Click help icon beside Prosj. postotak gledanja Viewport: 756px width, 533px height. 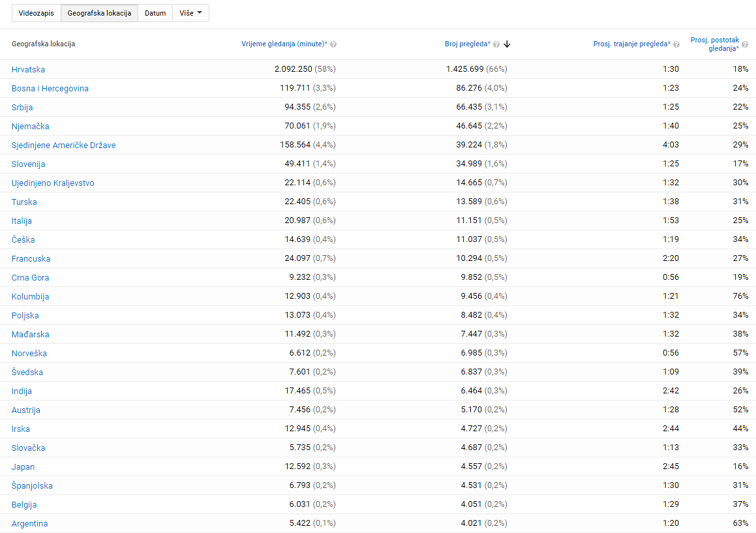(745, 48)
